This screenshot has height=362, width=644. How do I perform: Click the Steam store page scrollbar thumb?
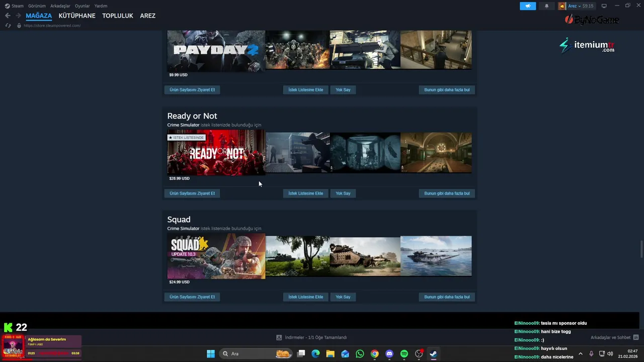641,248
